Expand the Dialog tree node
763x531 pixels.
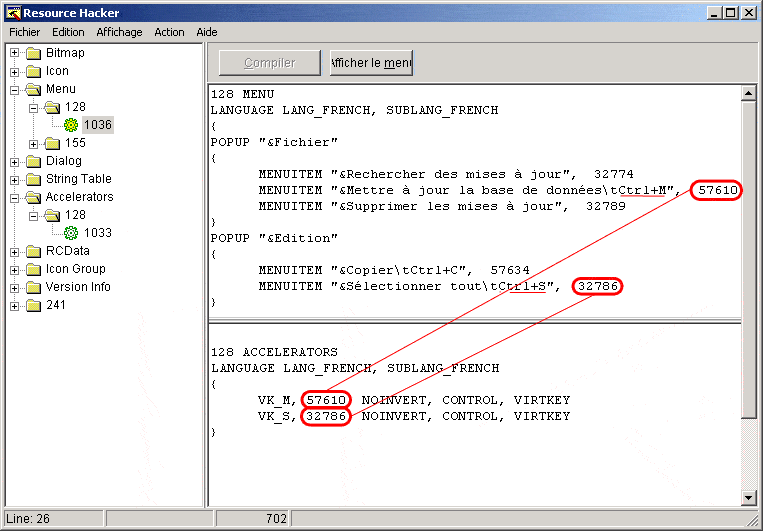click(x=15, y=162)
